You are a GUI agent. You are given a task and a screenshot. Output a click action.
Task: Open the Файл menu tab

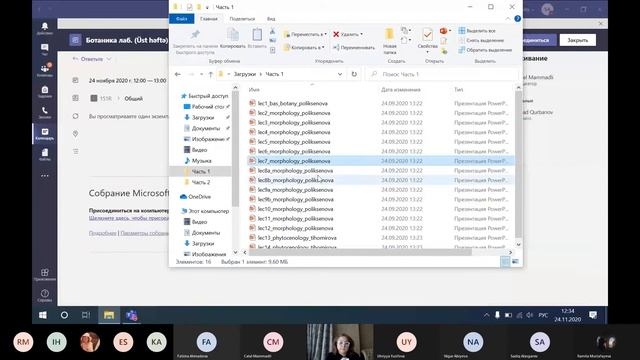[182, 19]
